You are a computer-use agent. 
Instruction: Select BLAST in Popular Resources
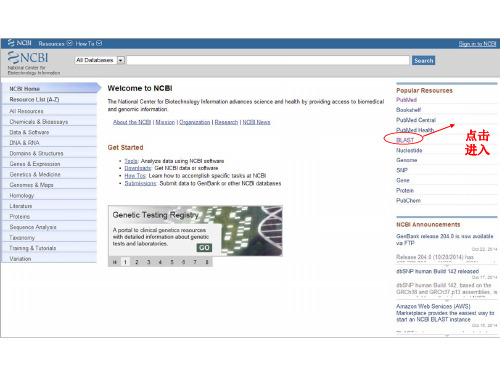coord(405,140)
